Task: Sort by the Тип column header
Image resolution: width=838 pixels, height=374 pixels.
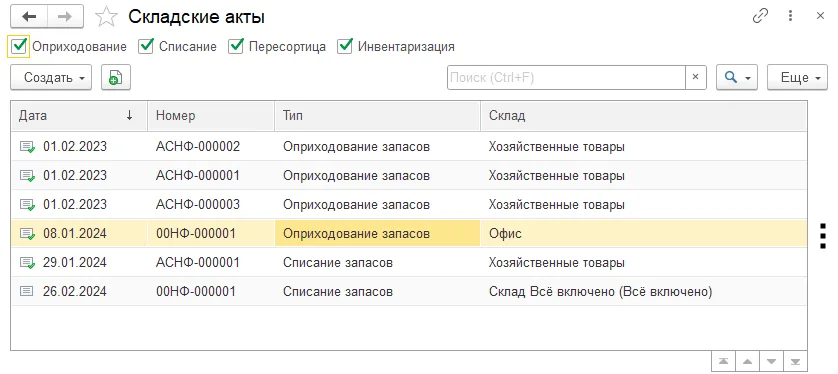Action: click(378, 115)
